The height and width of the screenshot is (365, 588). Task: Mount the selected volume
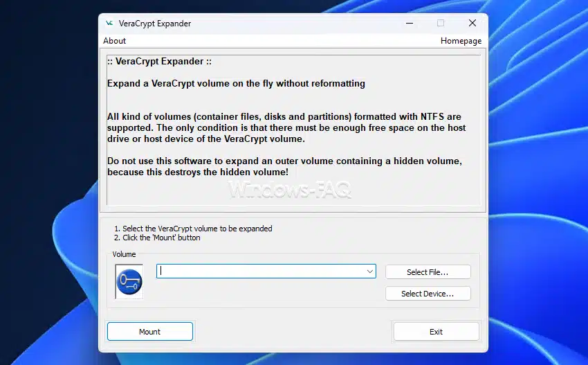pos(150,332)
